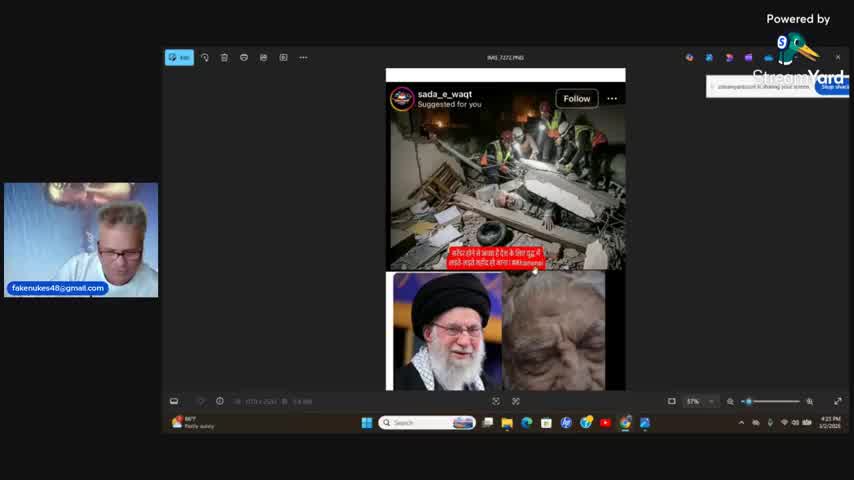Click the zoom out magnifier icon
The width and height of the screenshot is (854, 480).
pyautogui.click(x=730, y=401)
